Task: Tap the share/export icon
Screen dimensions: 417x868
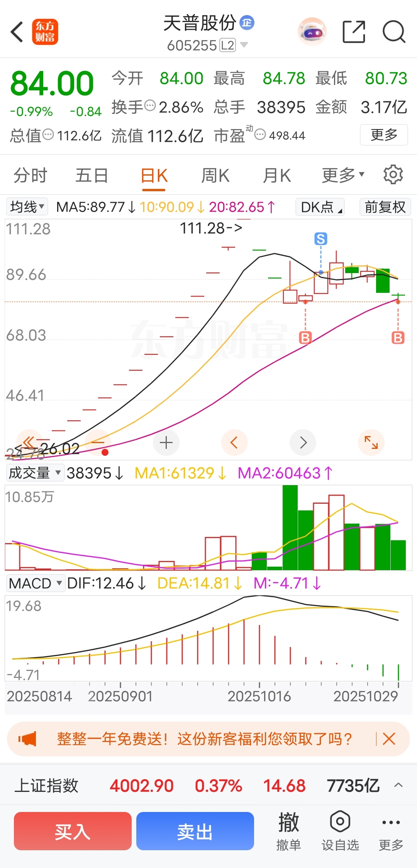Action: point(354,32)
